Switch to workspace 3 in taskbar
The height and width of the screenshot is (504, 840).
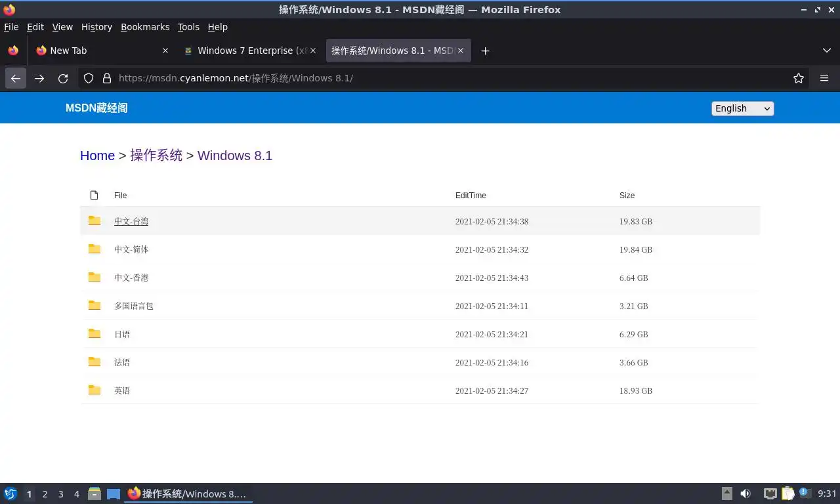coord(61,494)
